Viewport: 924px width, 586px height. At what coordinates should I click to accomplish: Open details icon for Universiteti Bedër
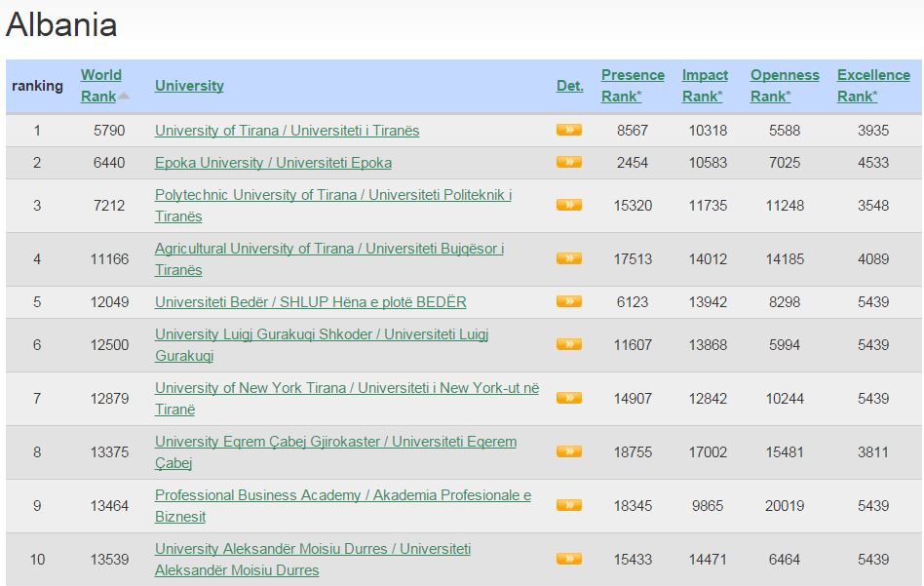pos(568,301)
